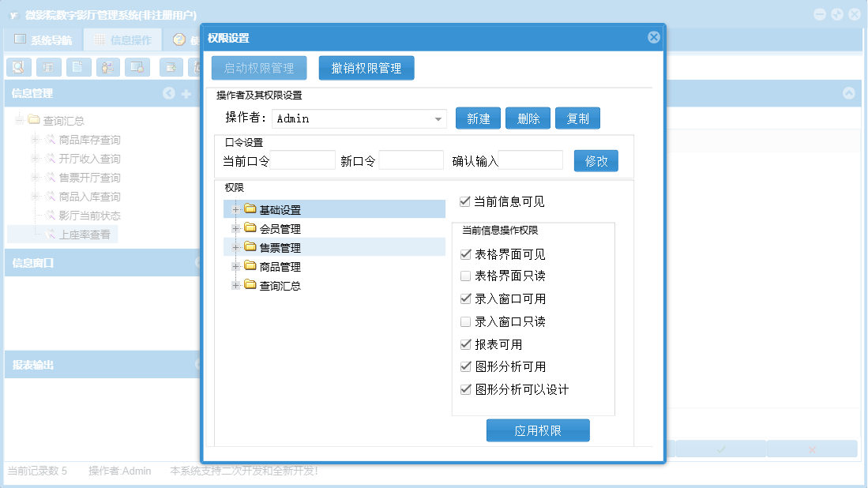
Task: Click the X cancel icon at bottom right
Action: (812, 449)
